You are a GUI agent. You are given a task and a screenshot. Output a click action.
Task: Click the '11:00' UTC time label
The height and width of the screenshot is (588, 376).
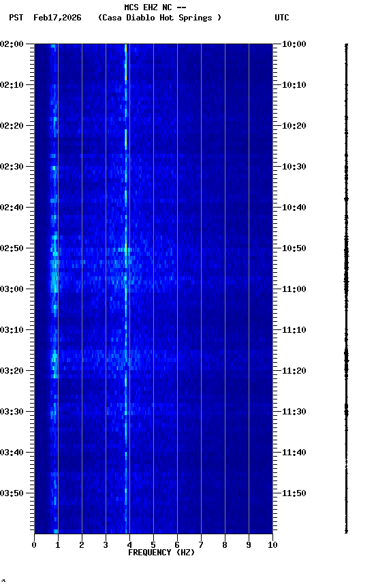click(294, 289)
